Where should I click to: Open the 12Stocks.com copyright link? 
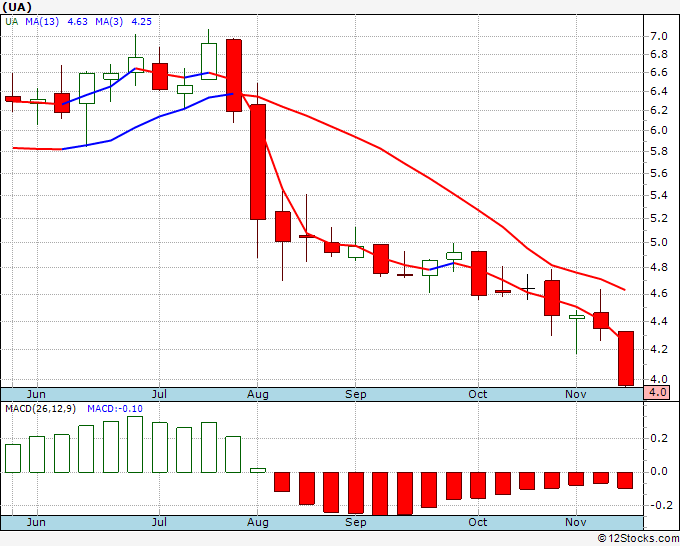pos(638,538)
